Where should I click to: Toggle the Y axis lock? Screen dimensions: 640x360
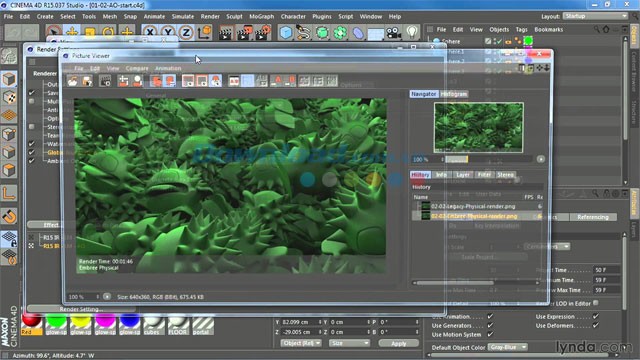pyautogui.click(x=168, y=32)
